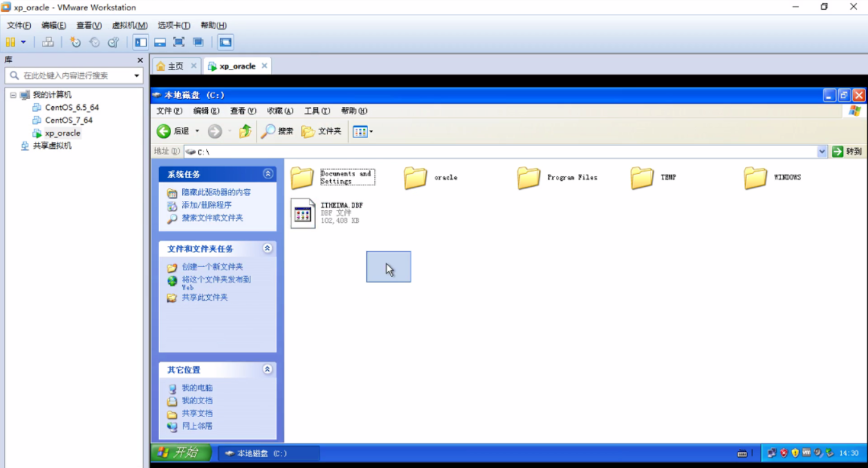Open the VMware 文件(F) menu
The image size is (868, 468).
[19, 26]
